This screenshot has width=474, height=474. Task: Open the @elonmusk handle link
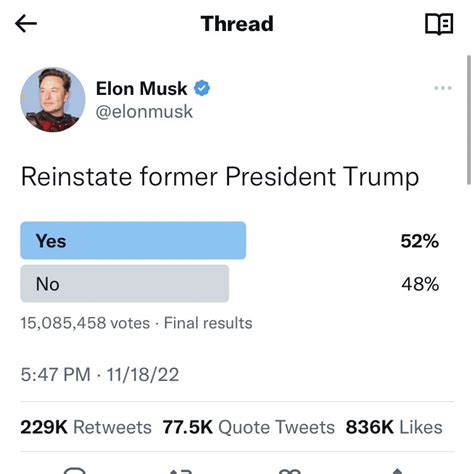[144, 112]
